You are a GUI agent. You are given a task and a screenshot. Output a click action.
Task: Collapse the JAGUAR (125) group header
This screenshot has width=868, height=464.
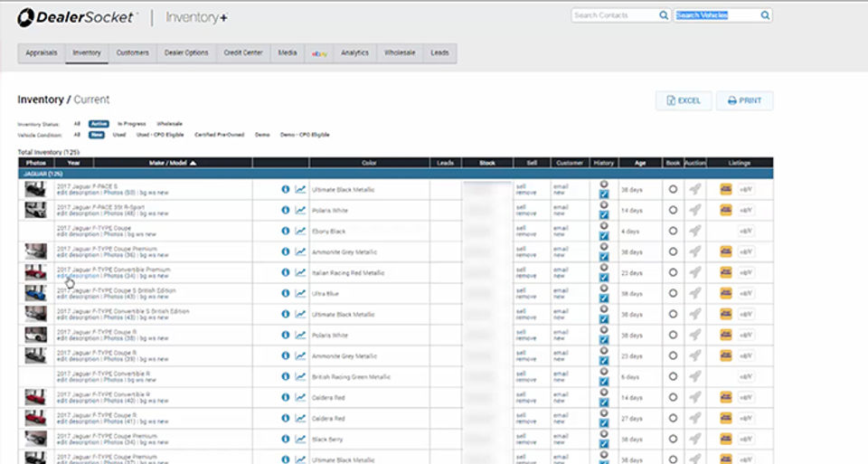[395, 174]
